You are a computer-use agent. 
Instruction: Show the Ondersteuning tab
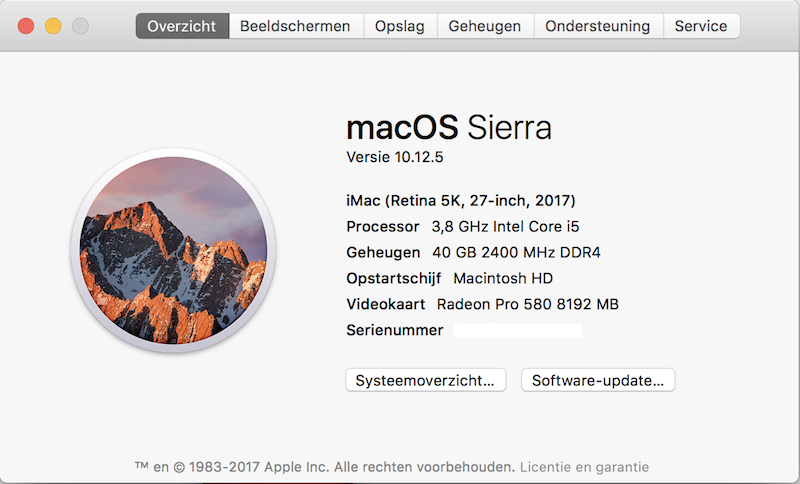pos(598,26)
